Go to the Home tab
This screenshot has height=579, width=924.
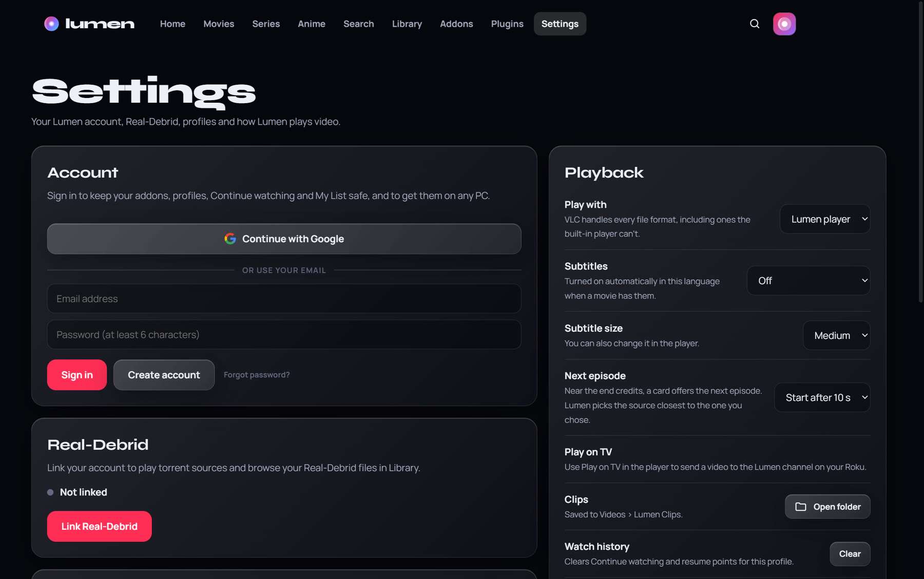click(172, 24)
